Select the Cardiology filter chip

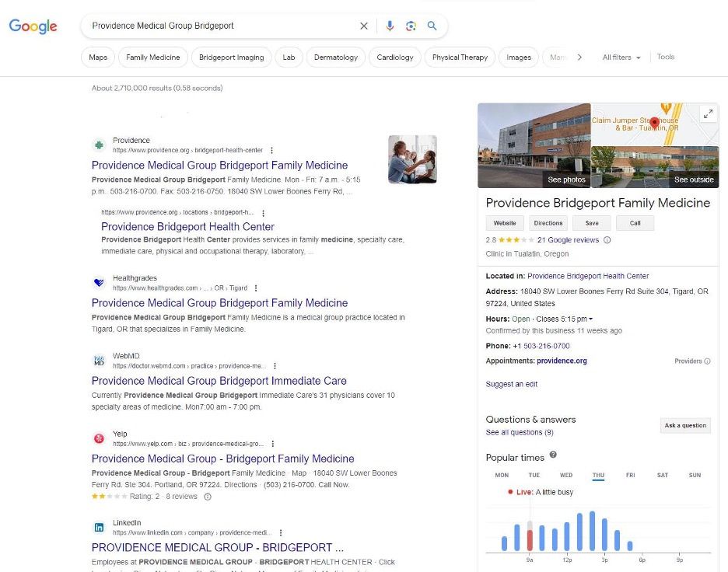(394, 58)
